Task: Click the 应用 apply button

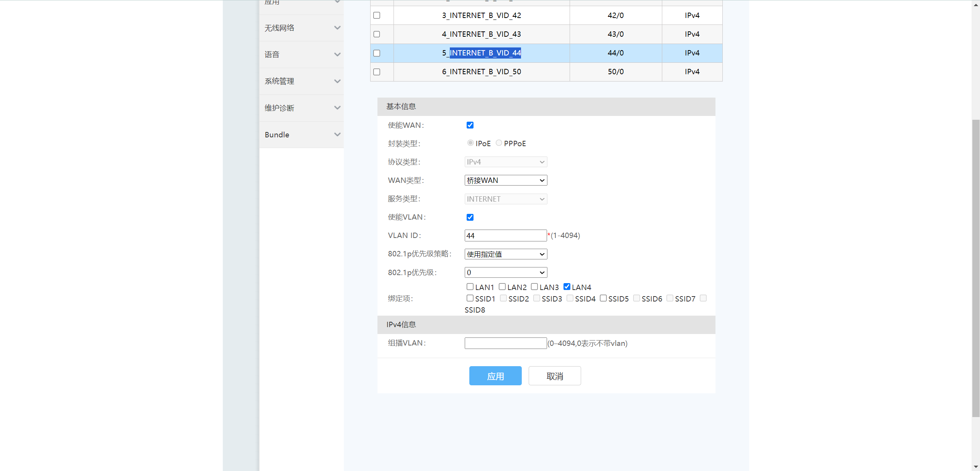Action: [495, 376]
